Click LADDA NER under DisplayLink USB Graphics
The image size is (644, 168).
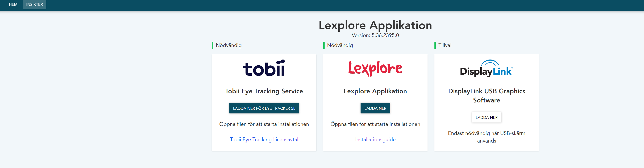point(487,117)
